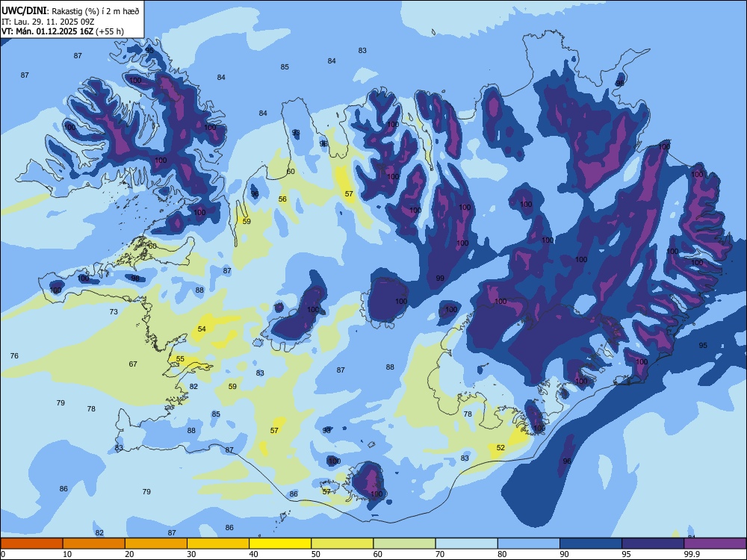The width and height of the screenshot is (747, 560).
Task: Select the 20–30 light orange legend swatch
Action: [156, 544]
